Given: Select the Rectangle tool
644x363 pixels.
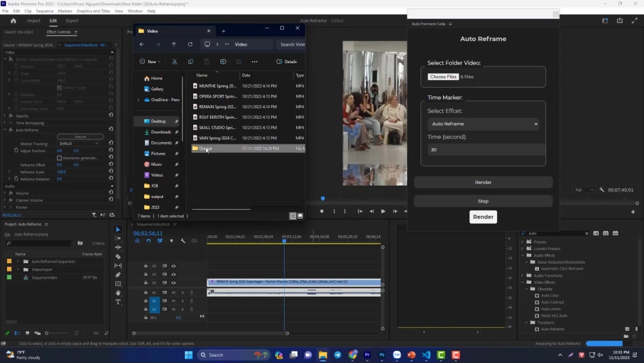Looking at the screenshot, I should (x=118, y=284).
